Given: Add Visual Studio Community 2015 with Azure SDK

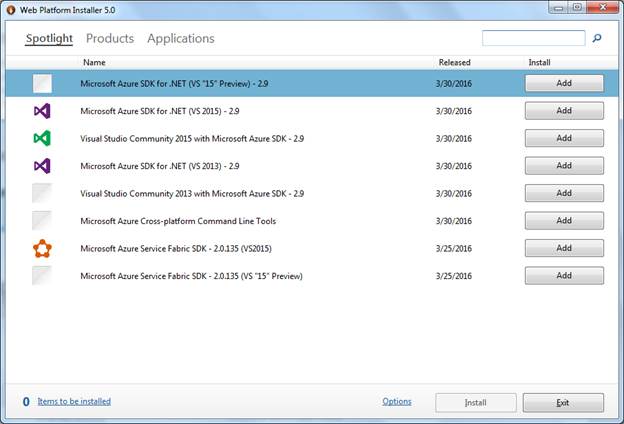Looking at the screenshot, I should point(564,138).
